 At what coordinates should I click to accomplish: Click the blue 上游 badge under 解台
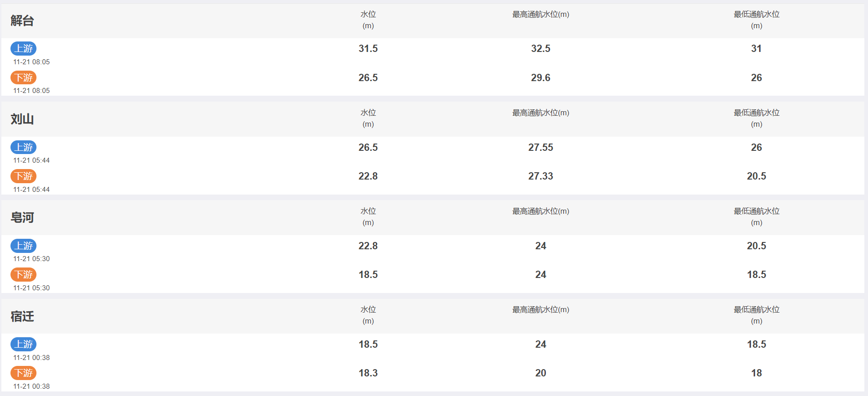tap(24, 48)
